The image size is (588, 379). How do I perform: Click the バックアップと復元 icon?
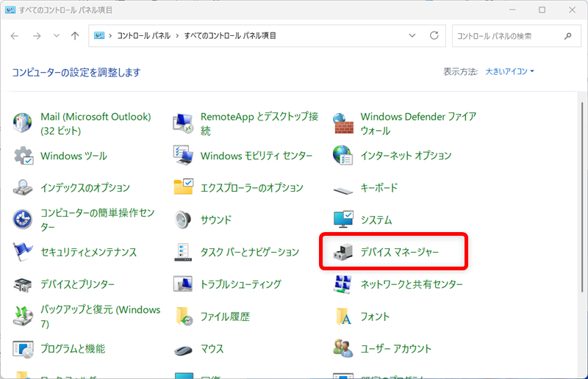[23, 316]
